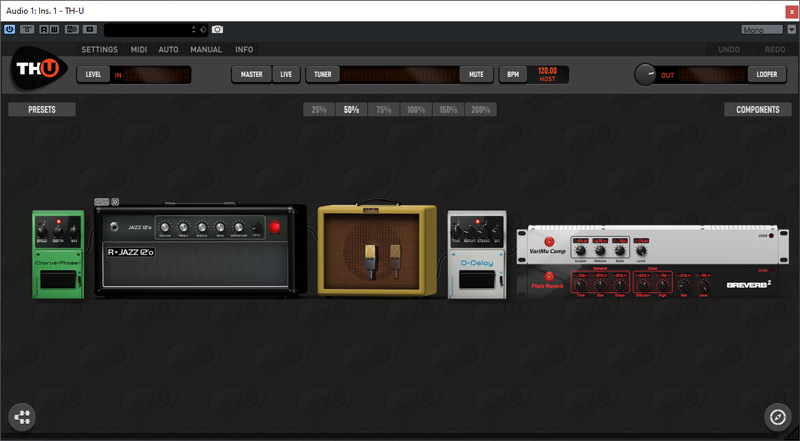The image size is (800, 441).
Task: Click the share icon at bottom left
Action: tap(22, 417)
